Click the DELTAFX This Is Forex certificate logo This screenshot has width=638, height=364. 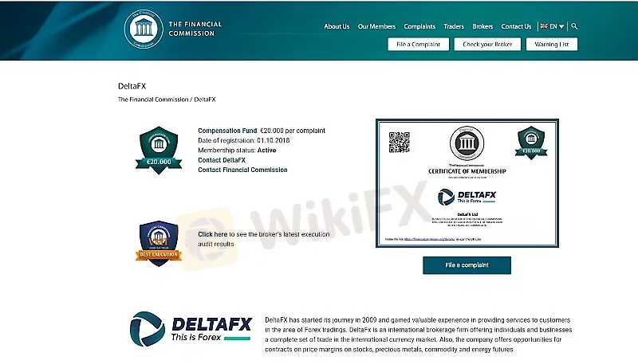pos(467,197)
